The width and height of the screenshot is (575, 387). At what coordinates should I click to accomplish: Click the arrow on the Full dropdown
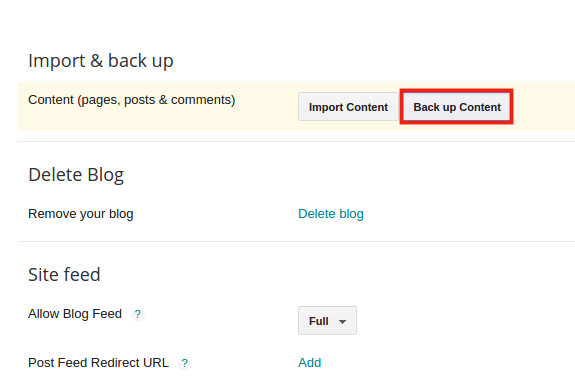click(343, 322)
